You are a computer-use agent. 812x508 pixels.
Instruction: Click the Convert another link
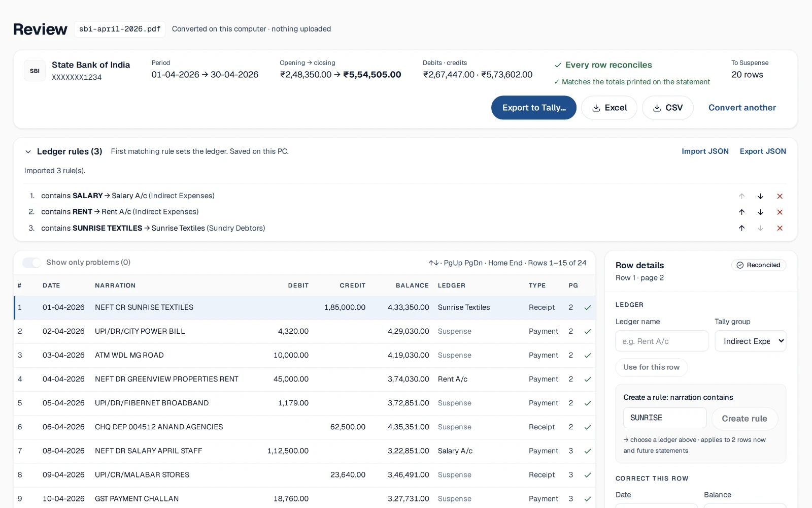742,108
